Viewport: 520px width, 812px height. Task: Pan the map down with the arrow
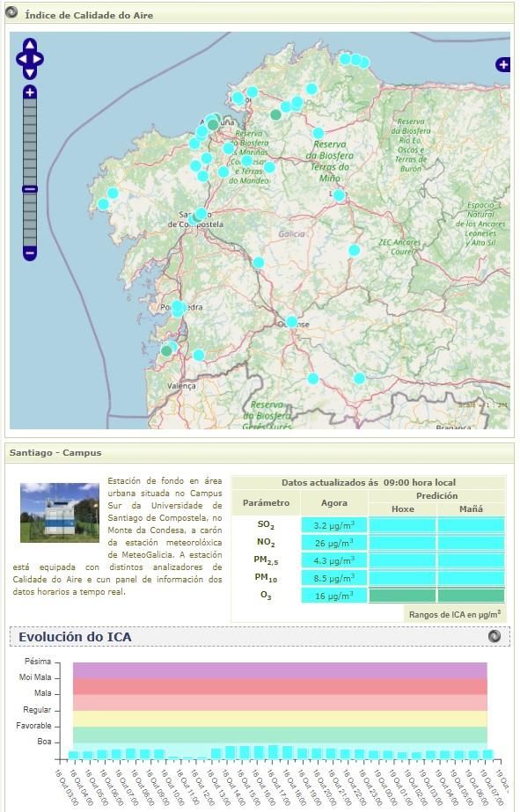[x=30, y=72]
